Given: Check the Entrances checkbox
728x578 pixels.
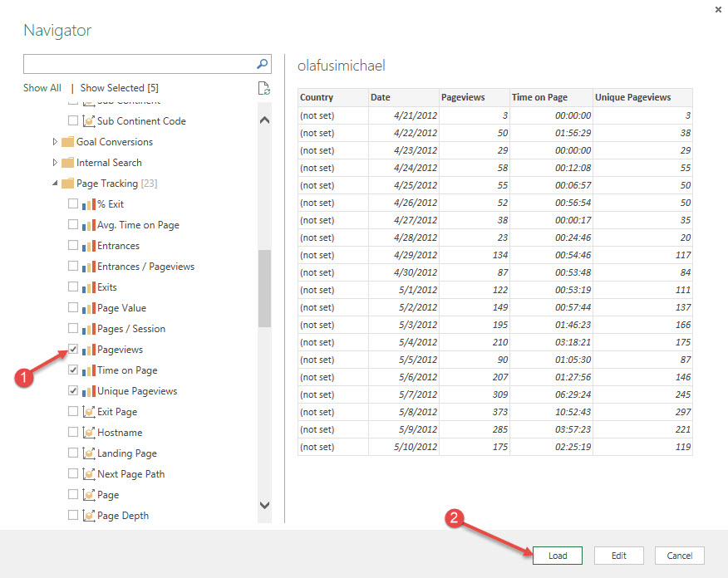Looking at the screenshot, I should (73, 245).
